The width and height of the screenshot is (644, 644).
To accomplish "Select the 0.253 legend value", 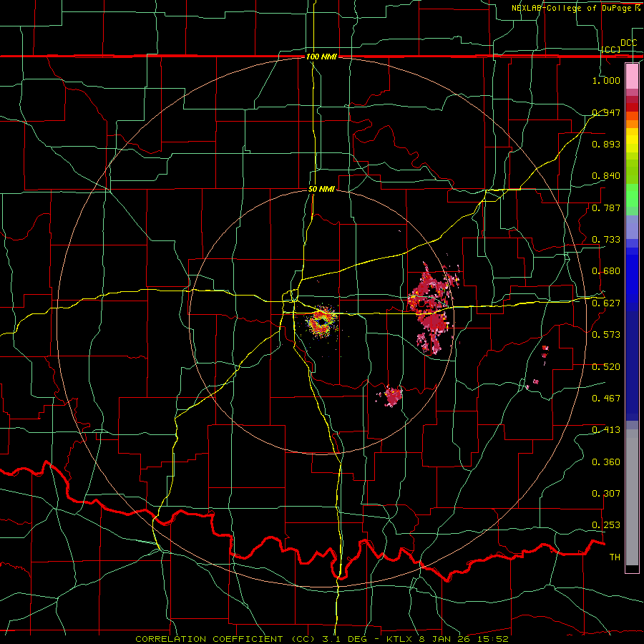I will 606,525.
